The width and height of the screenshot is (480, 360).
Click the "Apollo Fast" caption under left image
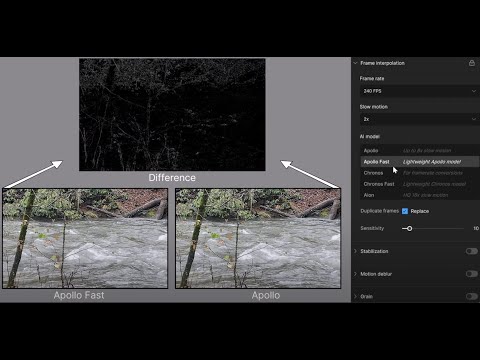[x=79, y=295]
